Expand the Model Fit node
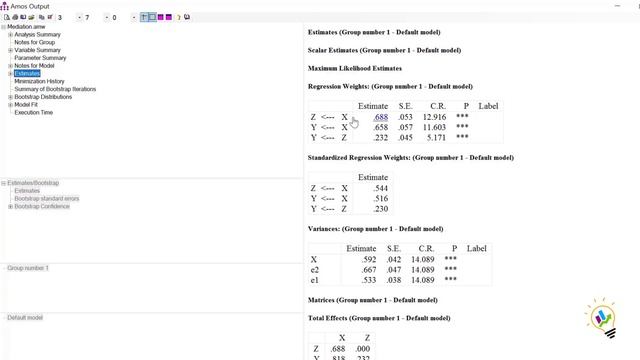 (11, 105)
